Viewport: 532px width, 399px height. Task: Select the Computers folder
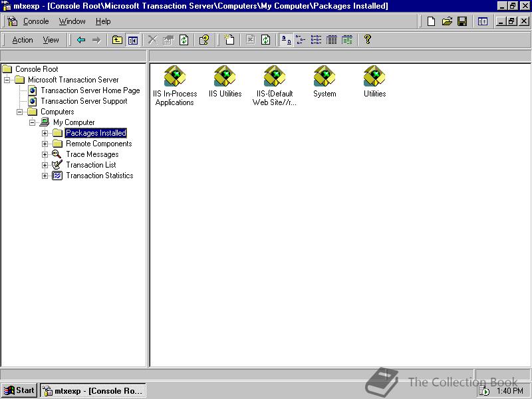click(x=57, y=112)
